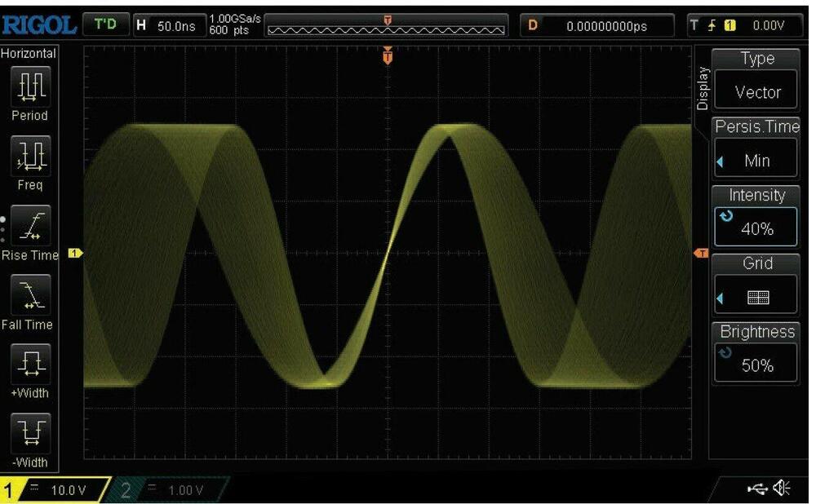816x504 pixels.
Task: Select the Period measurement icon
Action: coord(29,84)
